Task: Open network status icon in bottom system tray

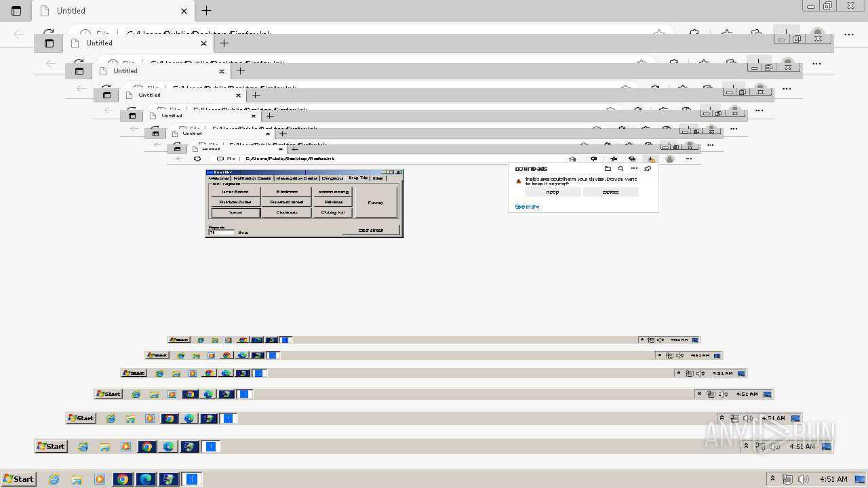Action: coord(787,479)
